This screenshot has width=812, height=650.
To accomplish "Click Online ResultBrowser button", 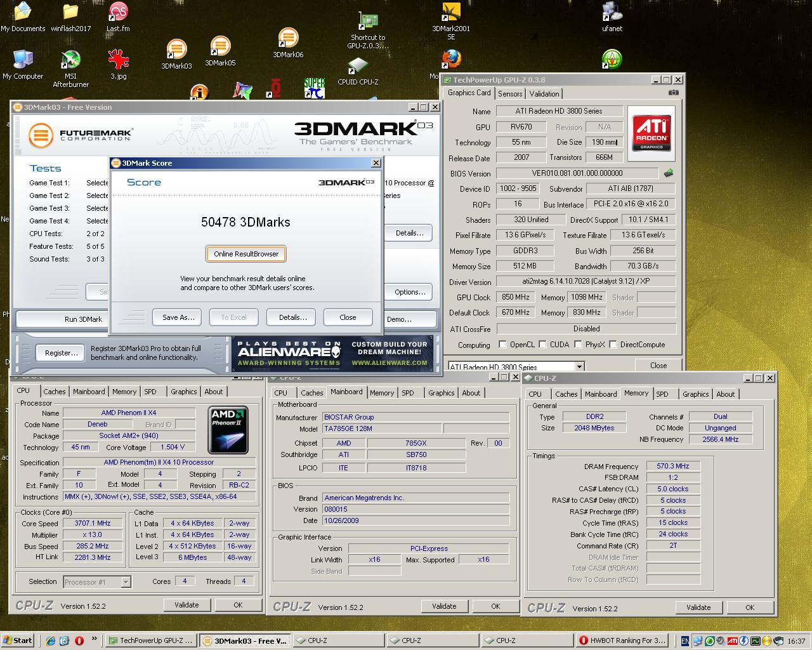I will click(x=246, y=254).
